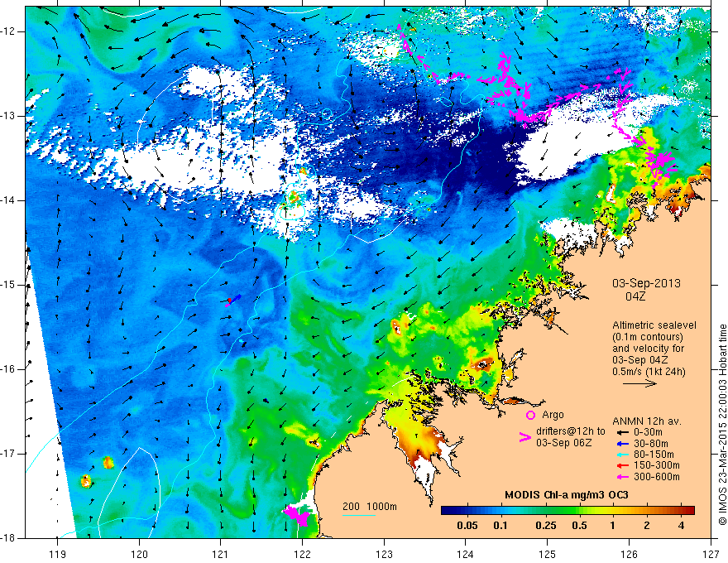The height and width of the screenshot is (563, 728).
Task: Click the black 0-30m arrow legend symbol
Action: 622,432
